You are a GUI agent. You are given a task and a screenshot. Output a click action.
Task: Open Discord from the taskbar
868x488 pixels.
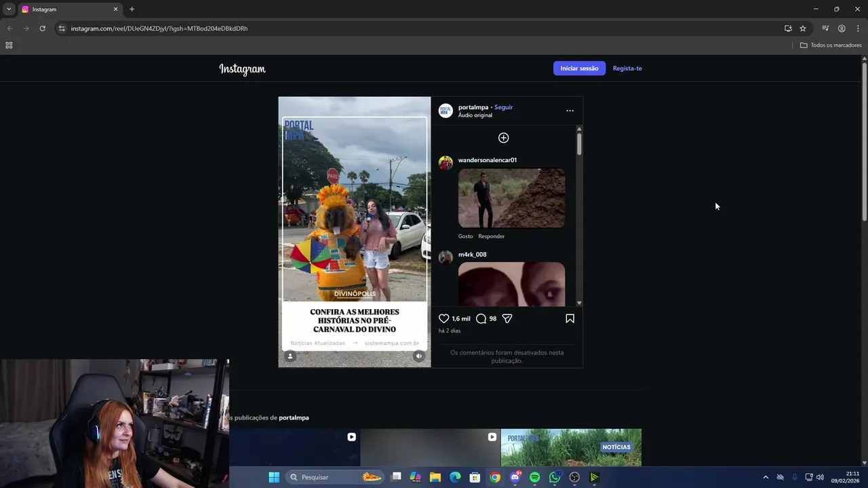[515, 477]
